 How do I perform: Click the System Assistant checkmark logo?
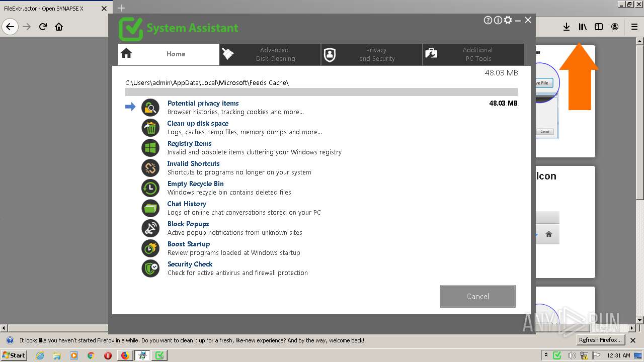(x=130, y=29)
